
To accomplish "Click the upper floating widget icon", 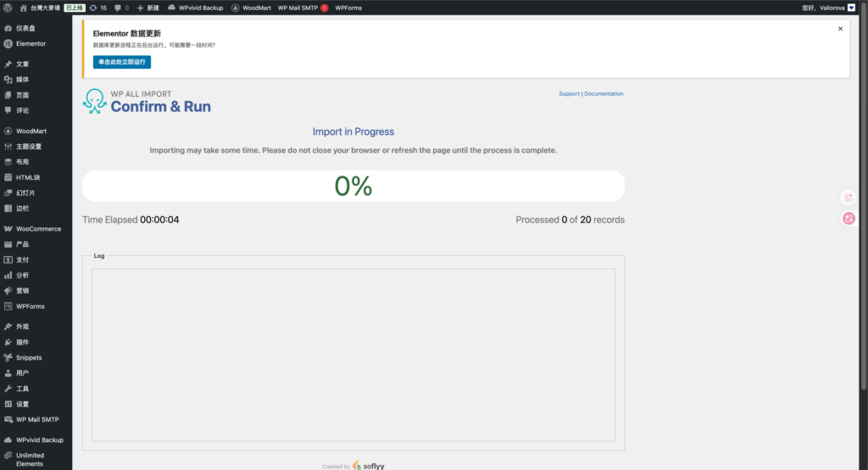I will pyautogui.click(x=849, y=198).
